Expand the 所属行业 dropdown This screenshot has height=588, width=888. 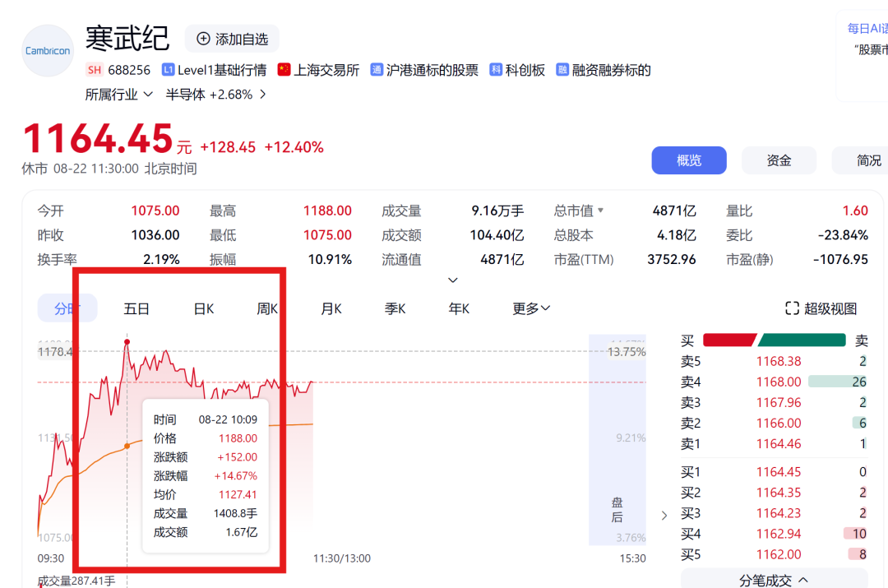[148, 95]
